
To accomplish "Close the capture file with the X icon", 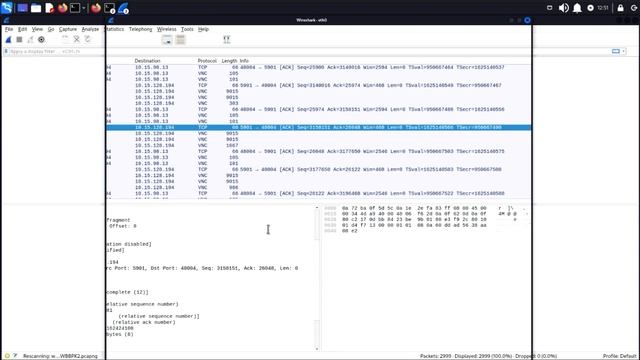I will [x=76, y=39].
